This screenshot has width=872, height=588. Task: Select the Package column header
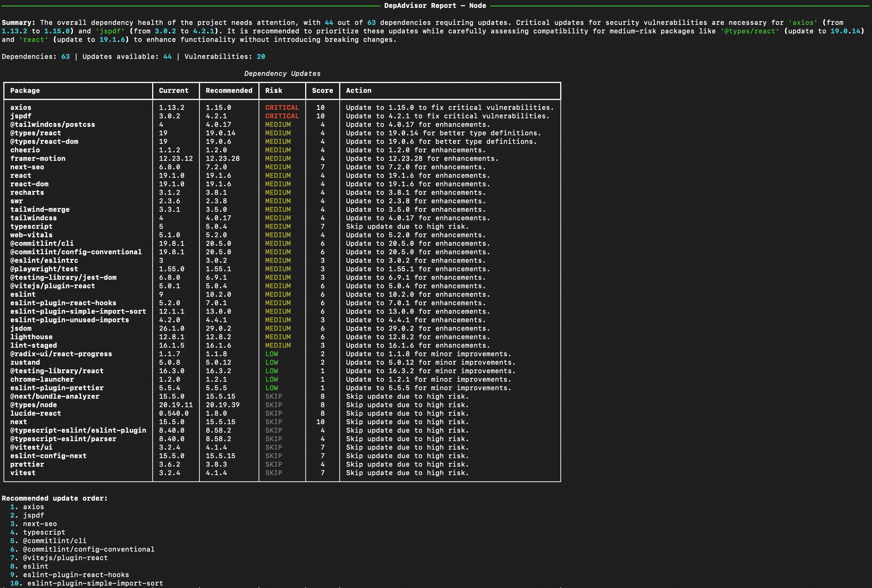pos(25,90)
